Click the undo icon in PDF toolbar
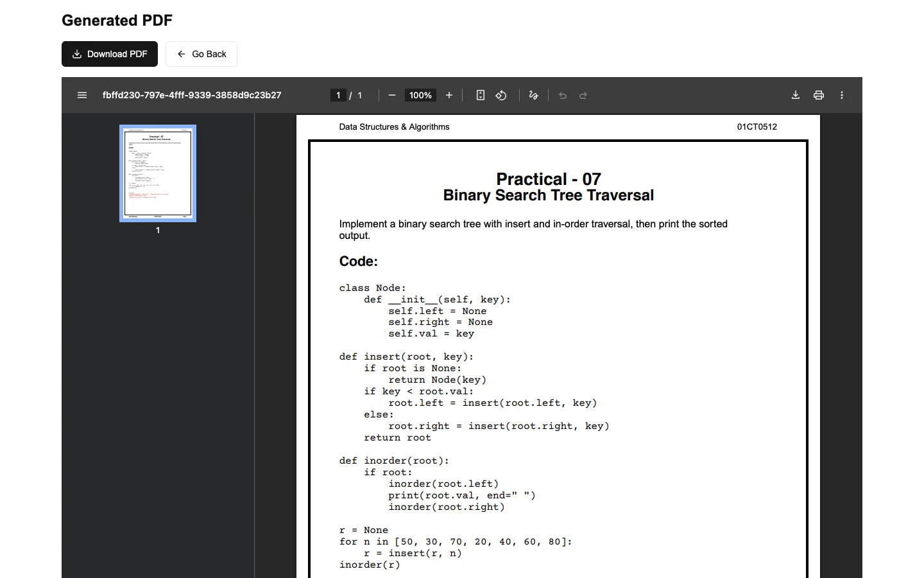 tap(563, 95)
